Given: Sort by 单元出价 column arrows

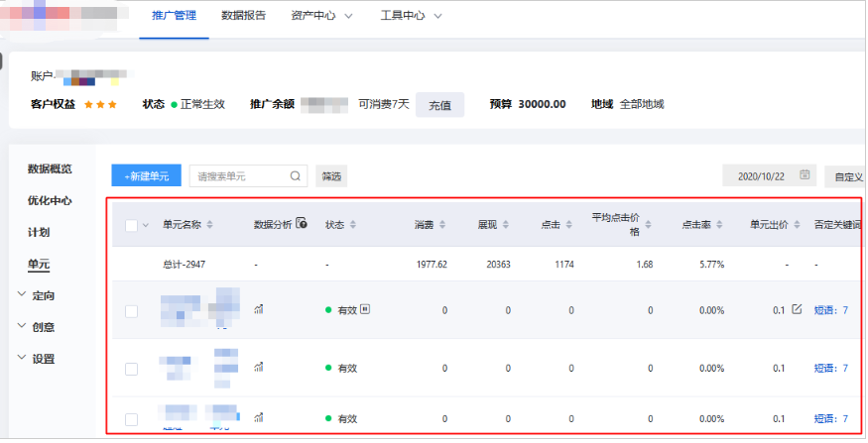Looking at the screenshot, I should click(x=797, y=225).
